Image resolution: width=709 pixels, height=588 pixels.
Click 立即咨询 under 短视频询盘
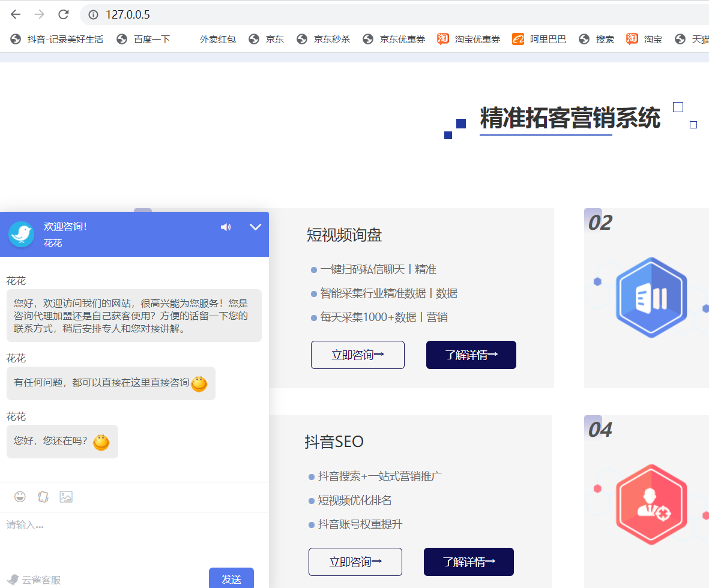358,355
